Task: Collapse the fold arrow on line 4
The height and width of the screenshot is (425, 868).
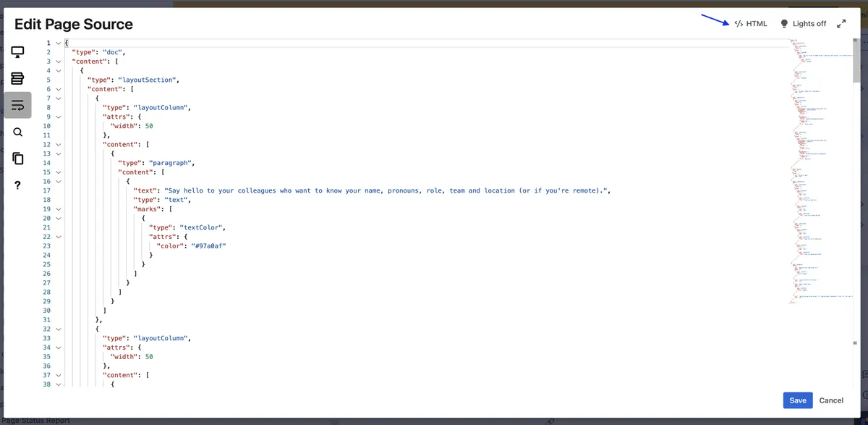Action: point(58,71)
